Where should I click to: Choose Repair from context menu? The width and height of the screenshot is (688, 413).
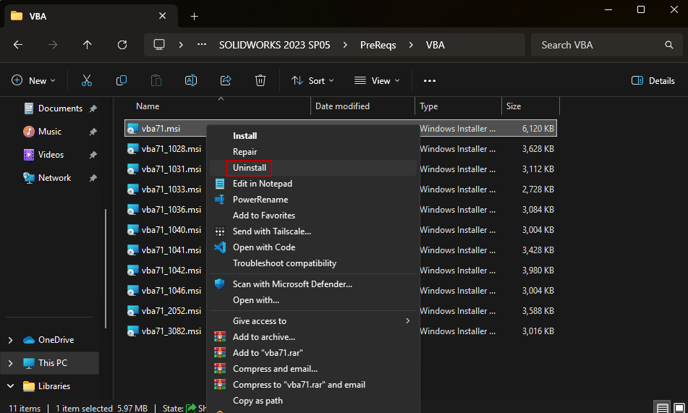[x=245, y=151]
